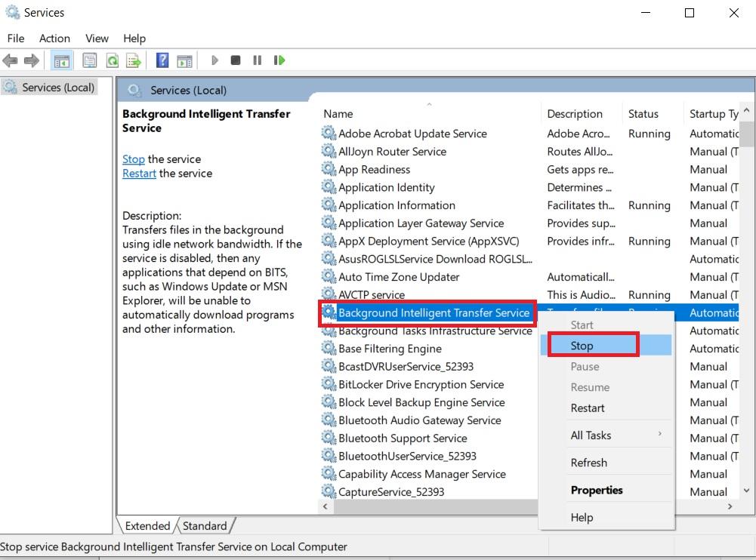Select the AsusROGLSLService Download row
This screenshot has height=560, width=756.
[529, 258]
